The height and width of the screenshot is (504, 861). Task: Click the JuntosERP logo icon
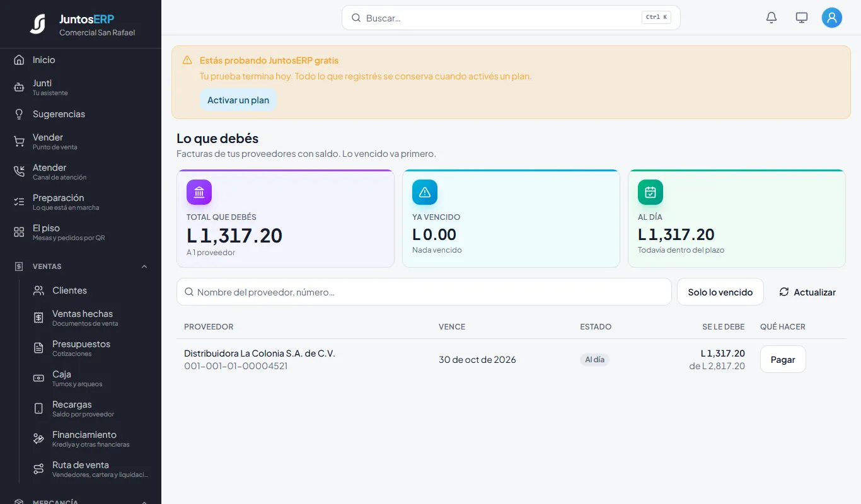[x=38, y=24]
